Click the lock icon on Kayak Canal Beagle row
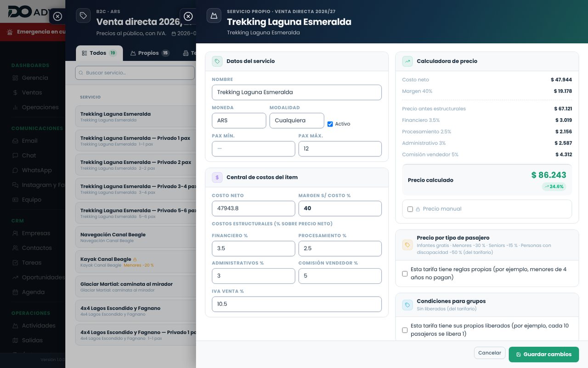The width and height of the screenshot is (588, 368). 135,259
